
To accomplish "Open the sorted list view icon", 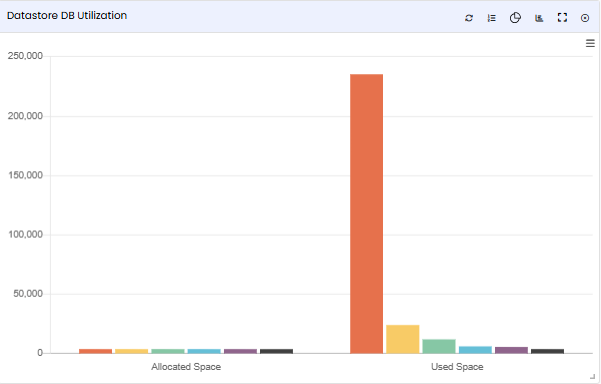I will click(x=492, y=18).
